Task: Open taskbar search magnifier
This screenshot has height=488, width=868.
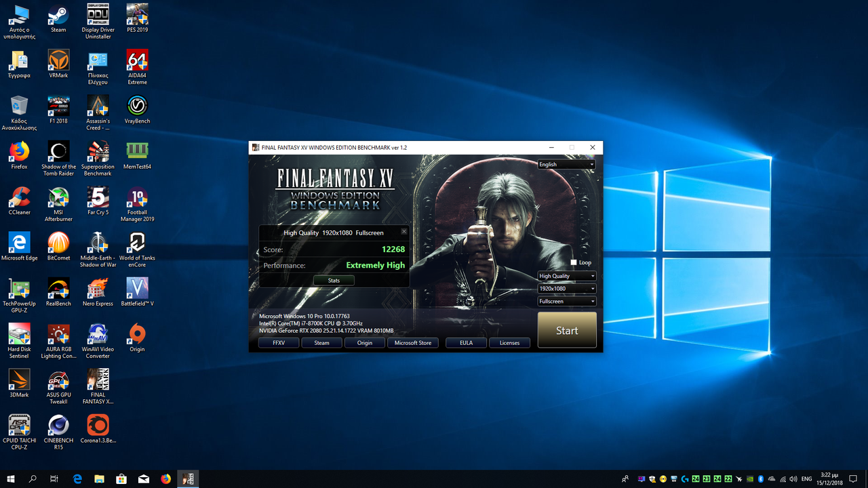Action: pos(33,479)
